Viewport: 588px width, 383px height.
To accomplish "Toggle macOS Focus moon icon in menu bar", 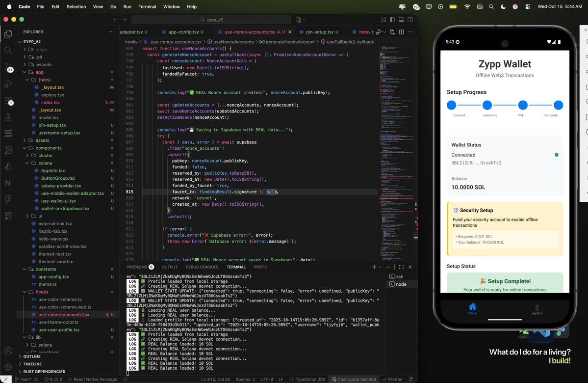I will click(x=503, y=6).
